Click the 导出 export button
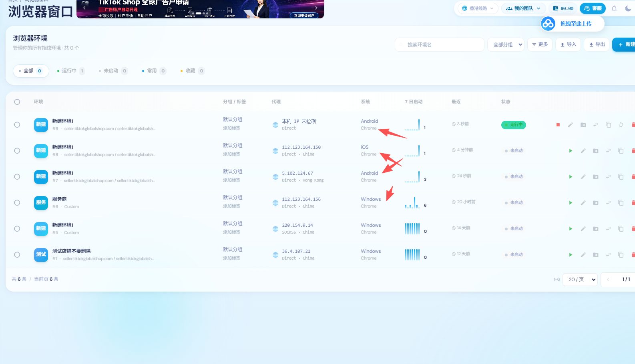Screen dimensions: 635x364 [x=597, y=44]
